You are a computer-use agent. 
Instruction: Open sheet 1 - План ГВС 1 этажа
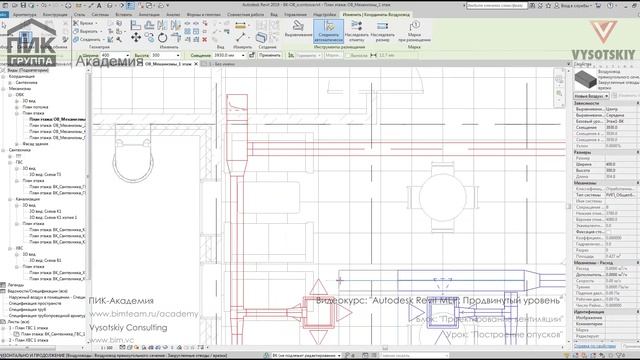point(29,328)
